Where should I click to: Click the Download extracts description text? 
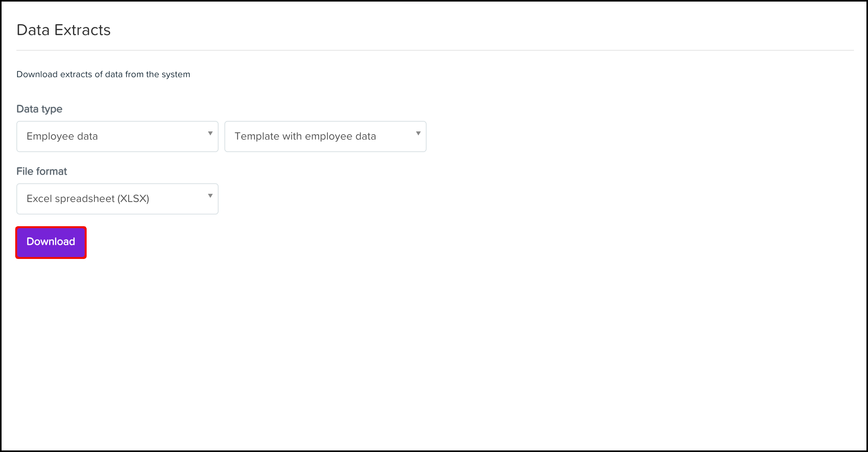coord(103,74)
